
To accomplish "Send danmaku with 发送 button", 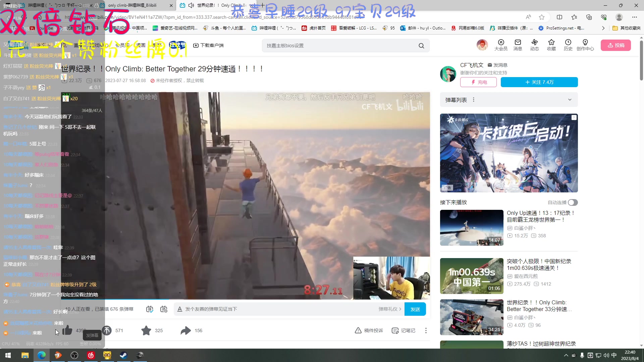I will [x=415, y=309].
